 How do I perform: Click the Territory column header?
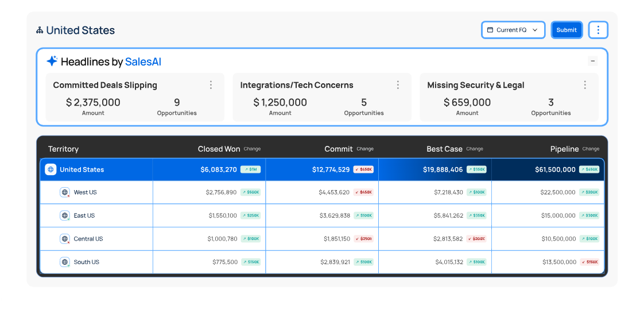point(63,149)
